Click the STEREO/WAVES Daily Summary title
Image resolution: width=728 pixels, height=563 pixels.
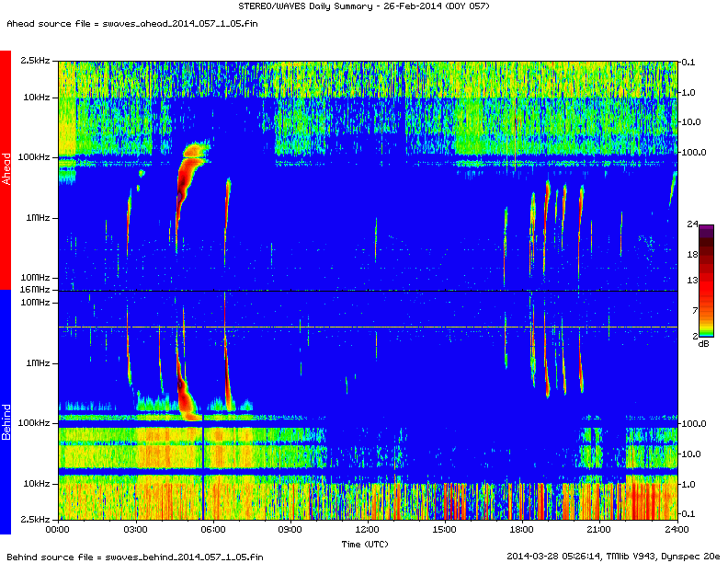pyautogui.click(x=363, y=6)
